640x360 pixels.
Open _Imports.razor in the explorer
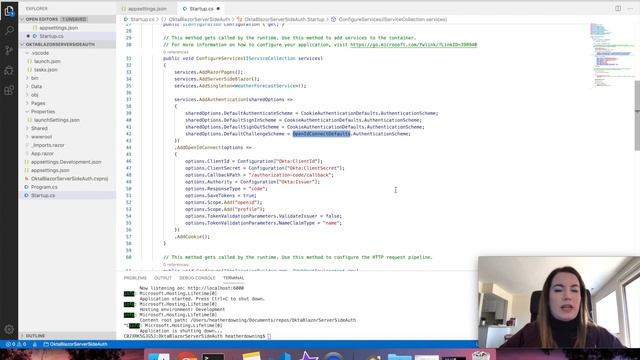coord(48,145)
